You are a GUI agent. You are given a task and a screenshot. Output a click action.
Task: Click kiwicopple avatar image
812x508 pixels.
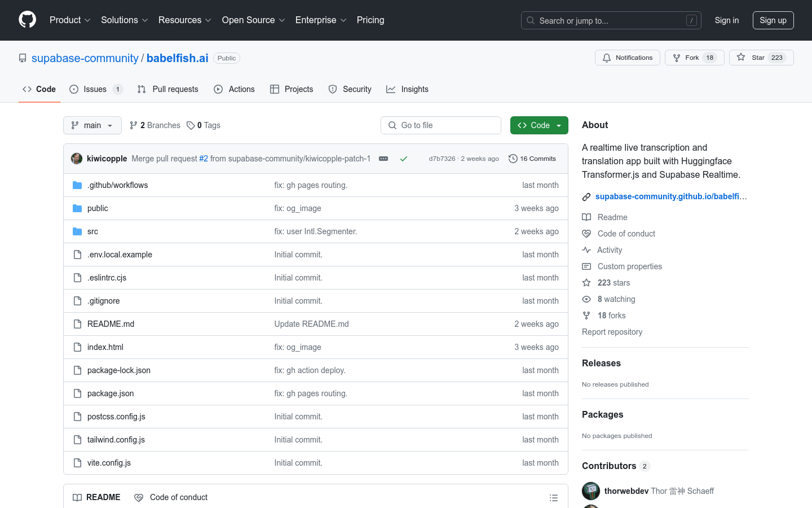coord(77,159)
